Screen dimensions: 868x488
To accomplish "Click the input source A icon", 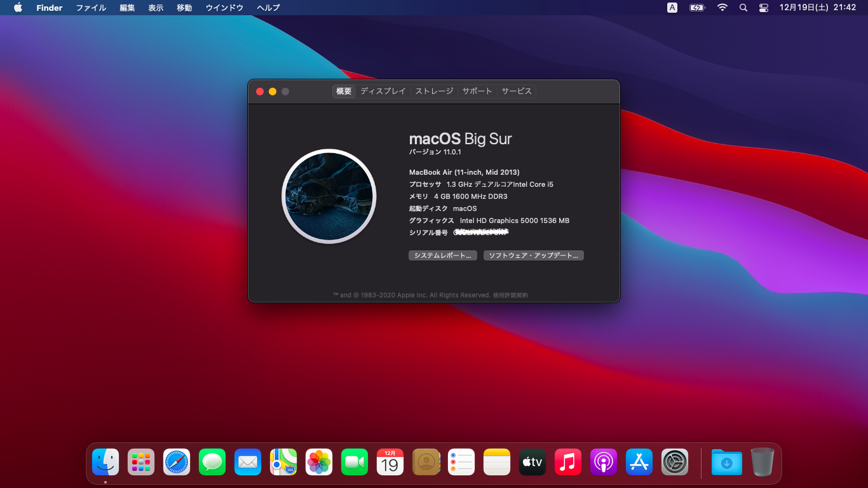I will (672, 8).
